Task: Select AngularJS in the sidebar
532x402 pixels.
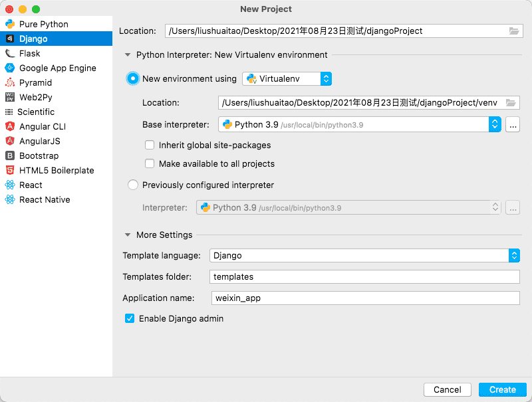Action: coord(56,141)
